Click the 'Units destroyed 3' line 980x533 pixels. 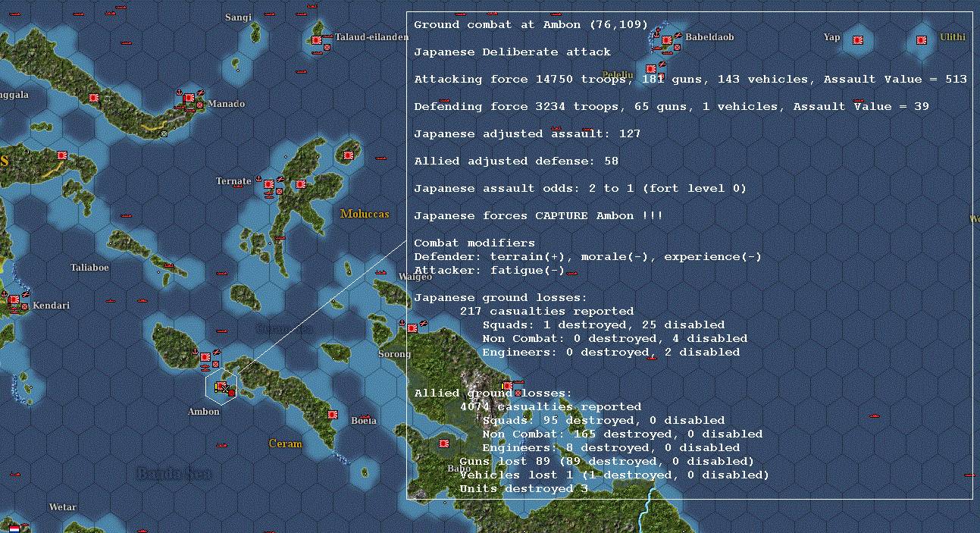(524, 489)
